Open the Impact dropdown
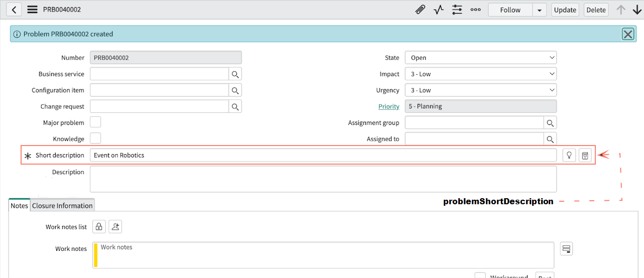This screenshot has width=644, height=278. point(480,74)
